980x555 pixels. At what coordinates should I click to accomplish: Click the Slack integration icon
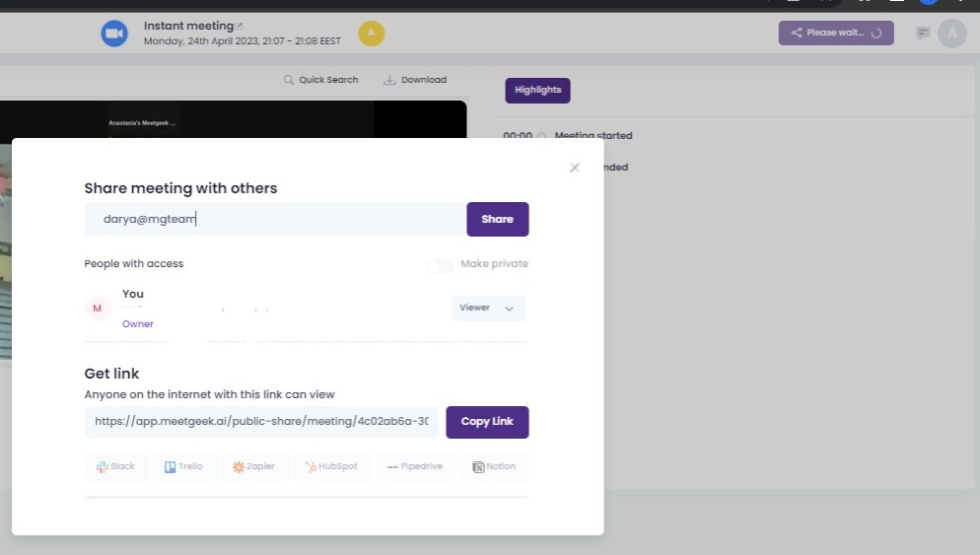click(x=115, y=466)
